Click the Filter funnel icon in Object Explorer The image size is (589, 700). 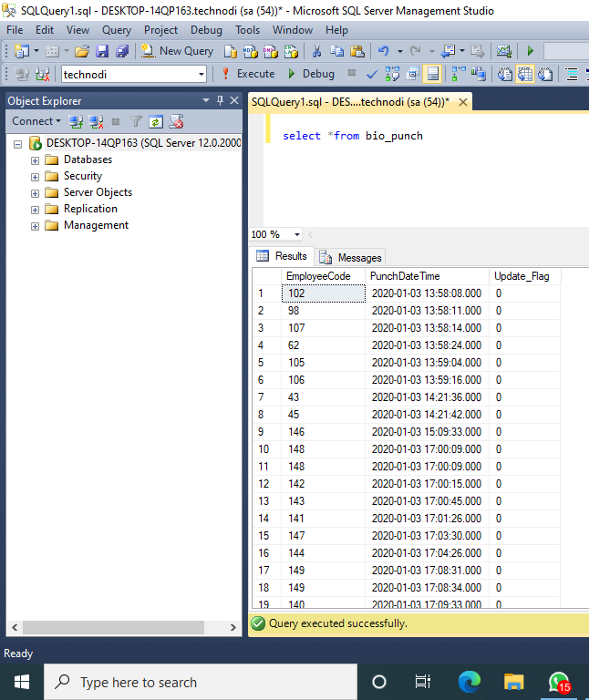[x=135, y=121]
